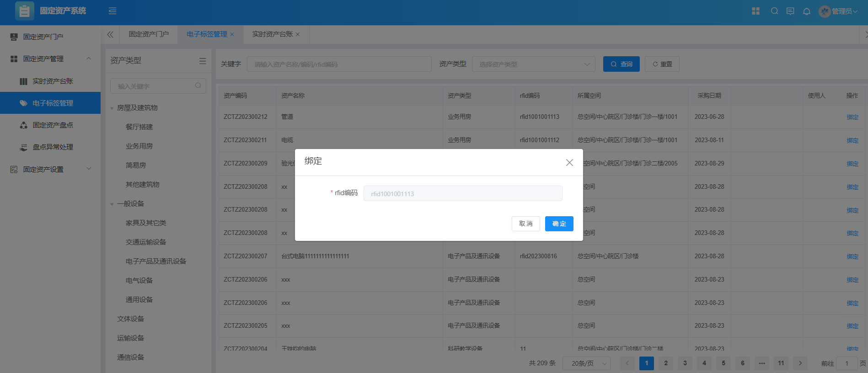Click the rfid编码 input field
The width and height of the screenshot is (868, 373).
click(x=462, y=193)
